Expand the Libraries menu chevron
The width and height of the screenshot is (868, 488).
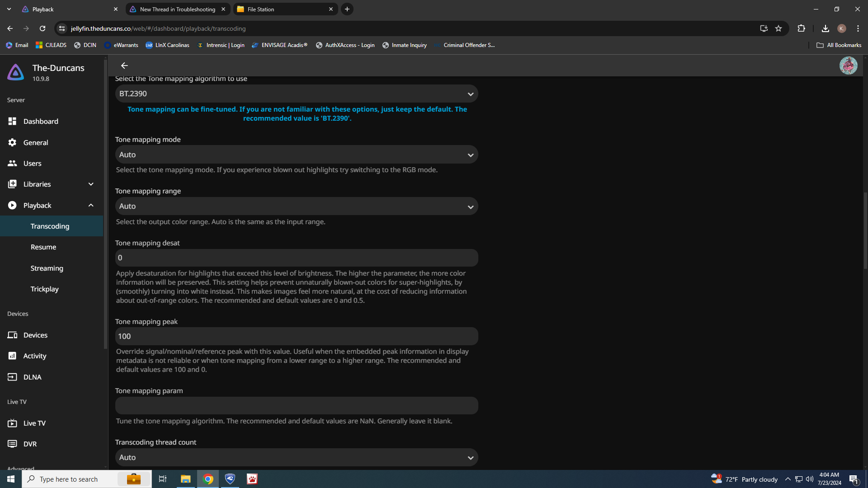tap(91, 184)
